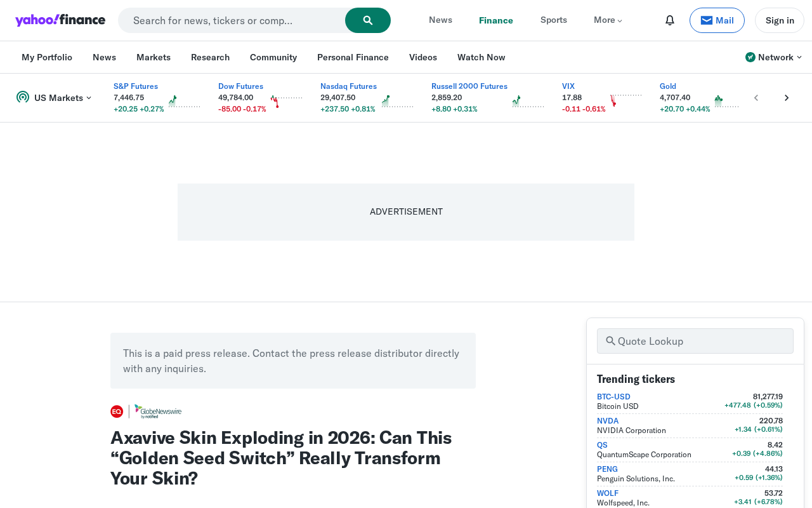This screenshot has width=812, height=508.
Task: Show previous market tickers with left arrow
Action: click(x=756, y=98)
